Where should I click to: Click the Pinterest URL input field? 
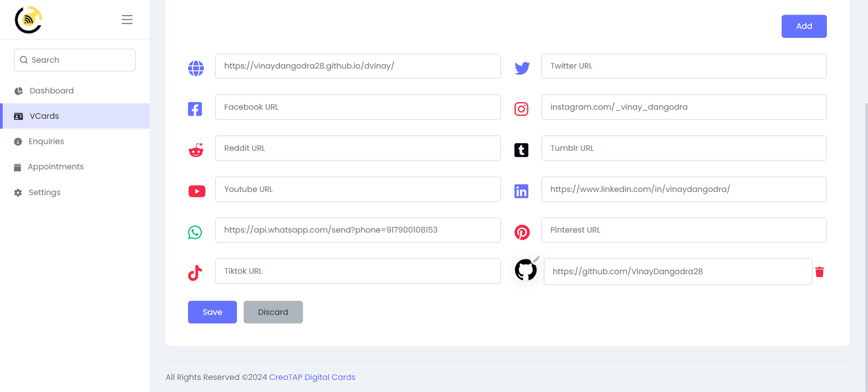coord(684,230)
